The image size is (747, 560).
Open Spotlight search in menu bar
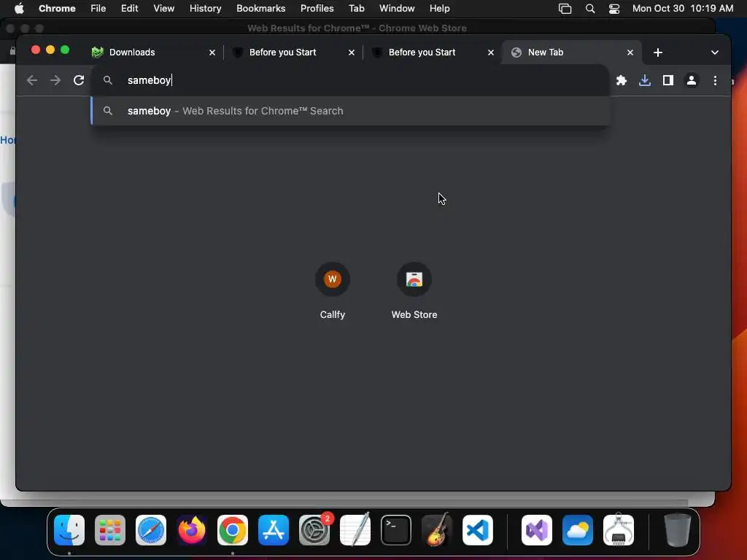(x=589, y=9)
